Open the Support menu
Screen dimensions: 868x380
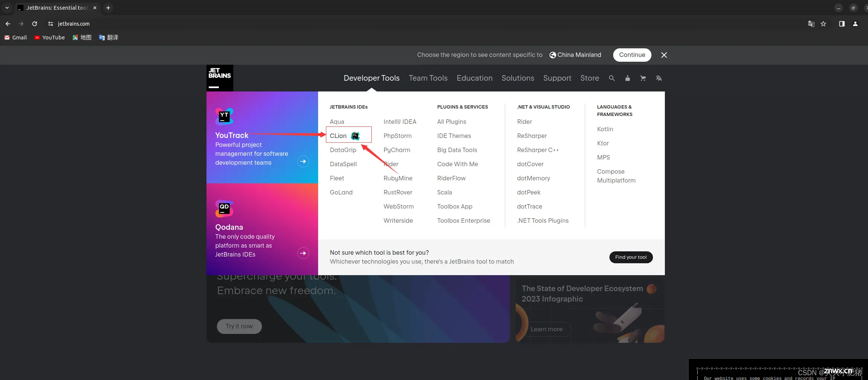pyautogui.click(x=557, y=78)
